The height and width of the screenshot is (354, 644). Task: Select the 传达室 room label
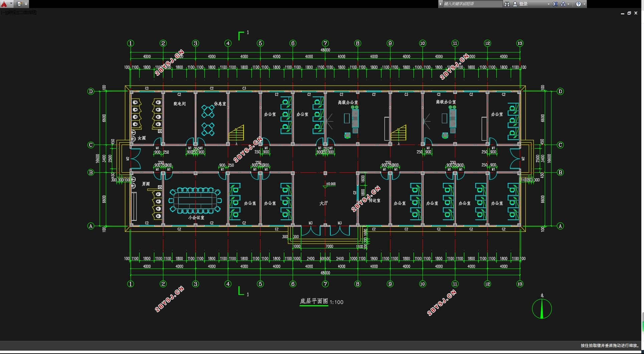coord(374,200)
